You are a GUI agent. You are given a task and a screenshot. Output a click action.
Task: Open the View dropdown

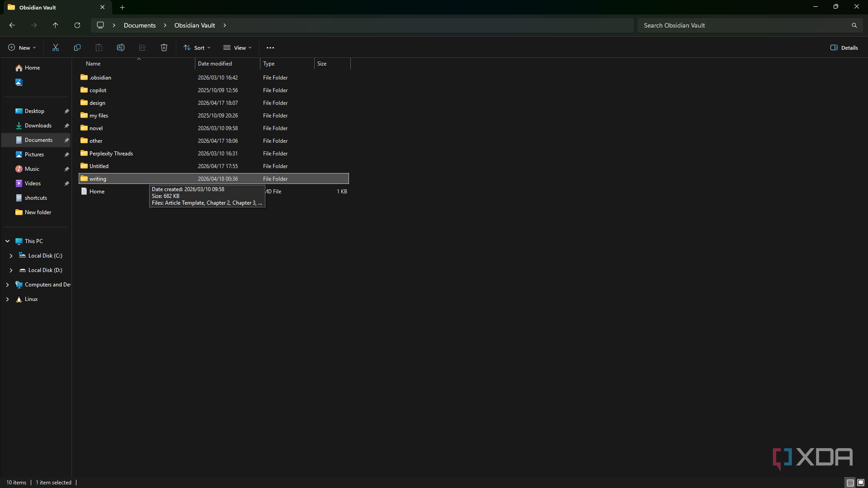[x=237, y=47]
